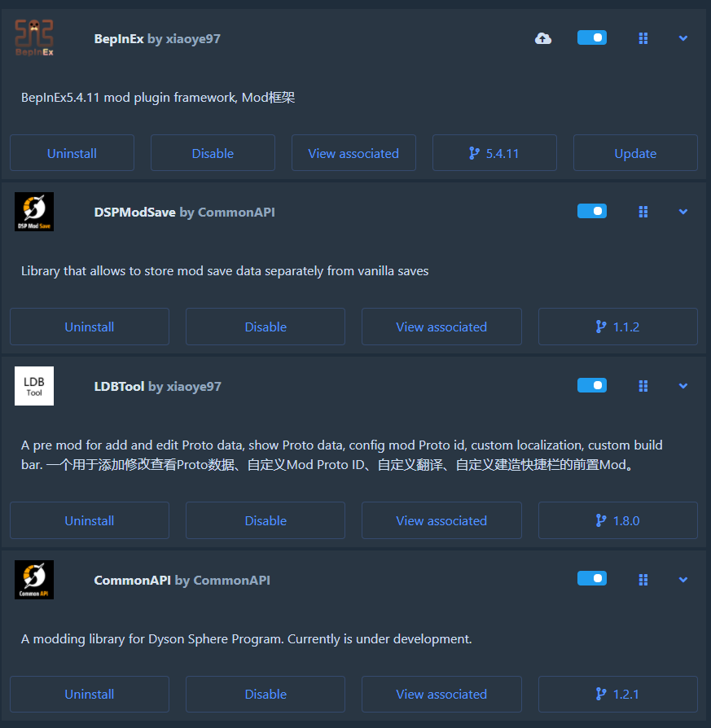
Task: Collapse the DSPModSave card chevron
Action: 683,212
